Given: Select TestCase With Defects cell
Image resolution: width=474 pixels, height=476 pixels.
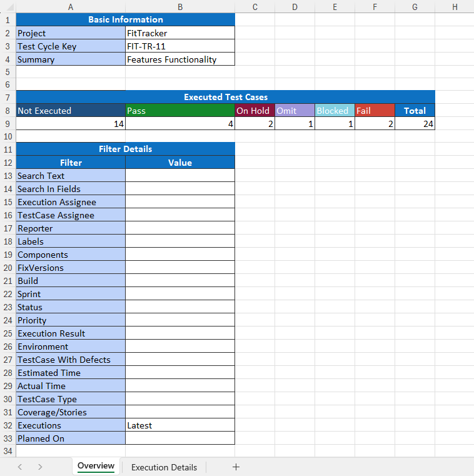Looking at the screenshot, I should coord(71,360).
